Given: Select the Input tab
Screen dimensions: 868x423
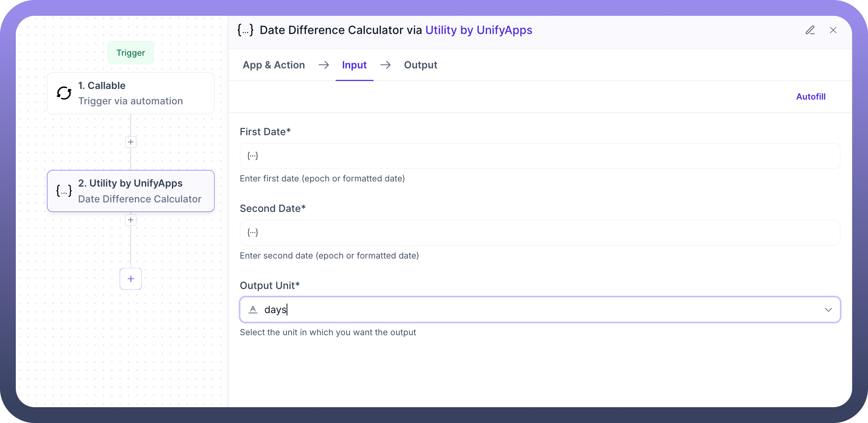Looking at the screenshot, I should coord(354,65).
